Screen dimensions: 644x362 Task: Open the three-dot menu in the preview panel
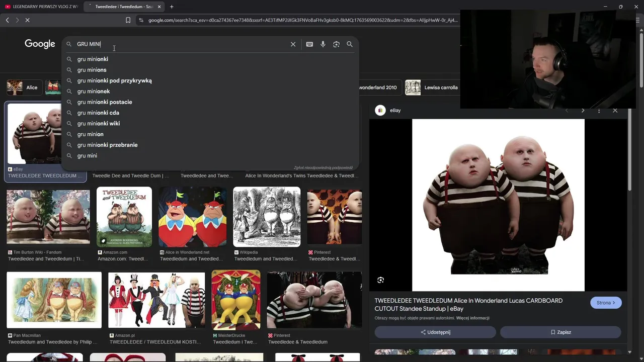(599, 111)
